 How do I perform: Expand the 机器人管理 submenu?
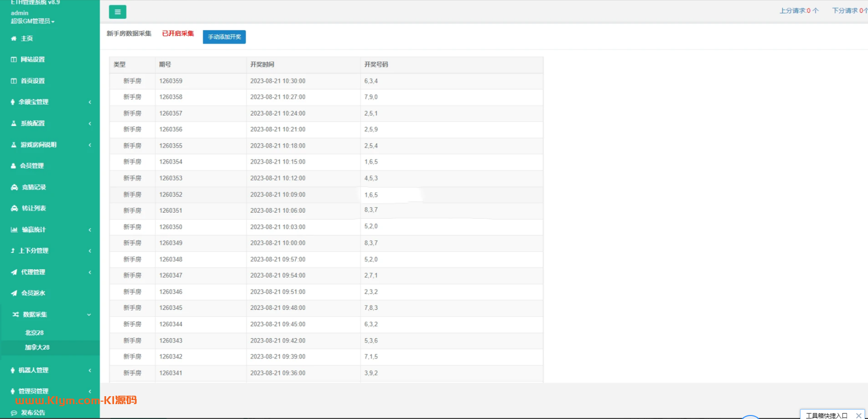click(x=90, y=370)
